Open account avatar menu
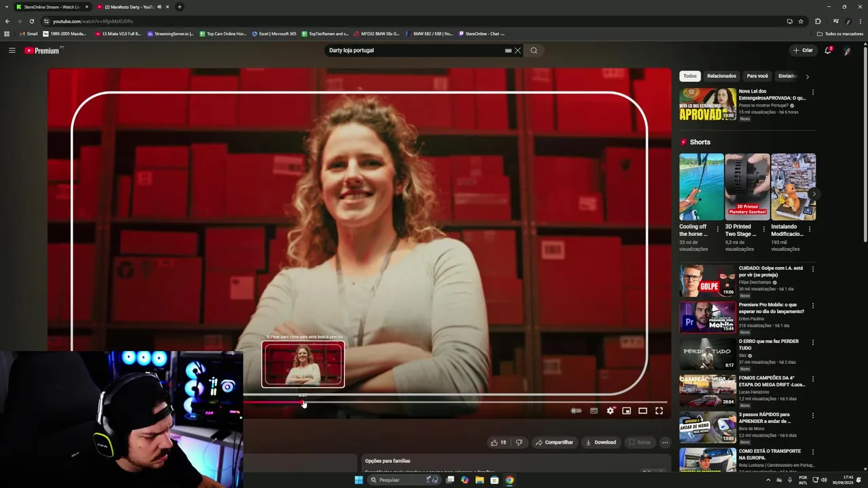The image size is (868, 488). [847, 50]
